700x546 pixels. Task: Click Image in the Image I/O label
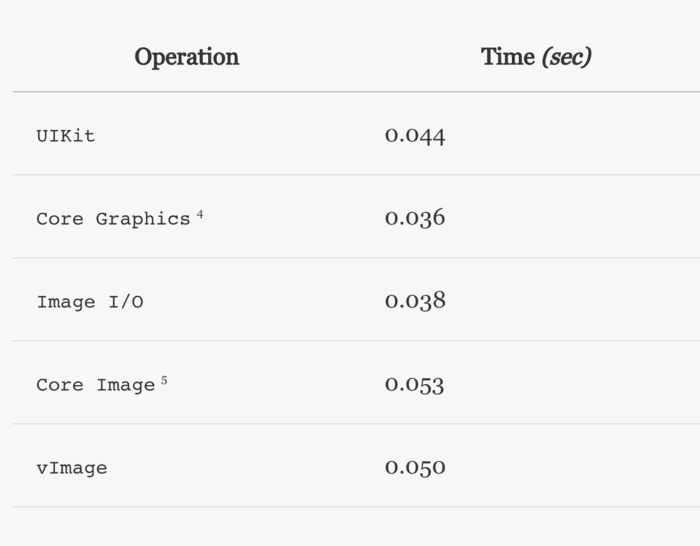(66, 302)
